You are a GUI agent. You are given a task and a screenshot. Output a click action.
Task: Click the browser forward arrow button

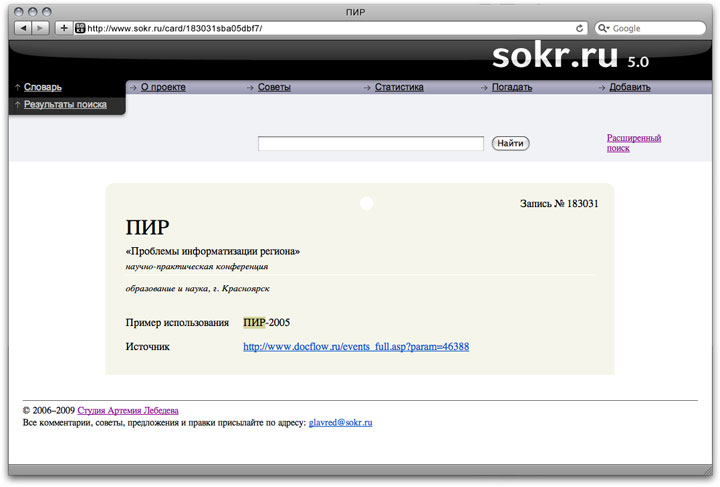41,28
